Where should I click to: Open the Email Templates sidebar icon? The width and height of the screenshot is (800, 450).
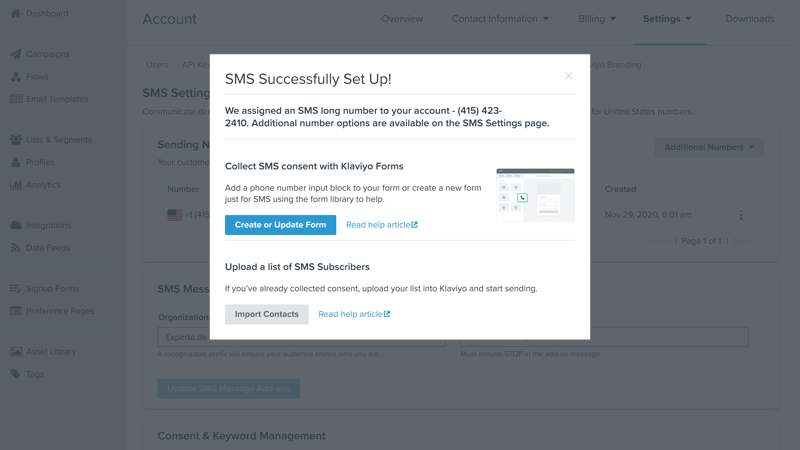click(15, 99)
